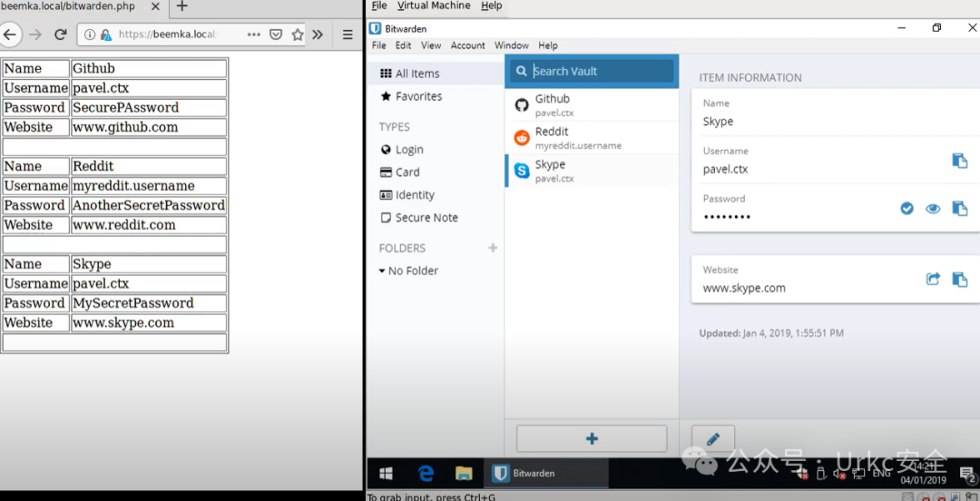Click the MySecretPassword table cell

tap(149, 303)
